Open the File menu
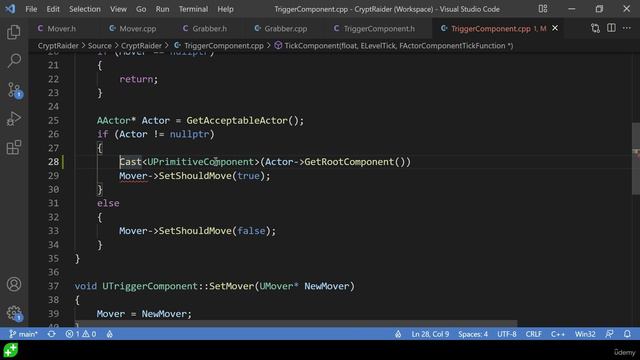640x360 pixels. (x=31, y=9)
